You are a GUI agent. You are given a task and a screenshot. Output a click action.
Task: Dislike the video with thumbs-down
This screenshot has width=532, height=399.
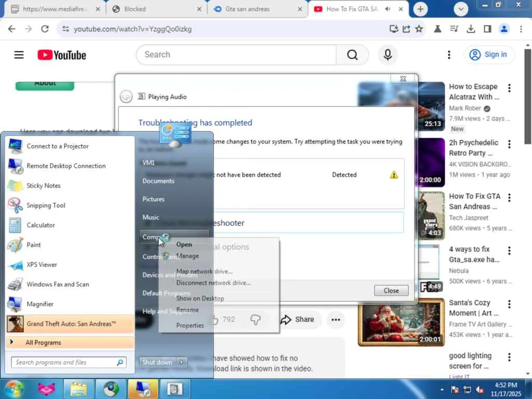point(255,320)
